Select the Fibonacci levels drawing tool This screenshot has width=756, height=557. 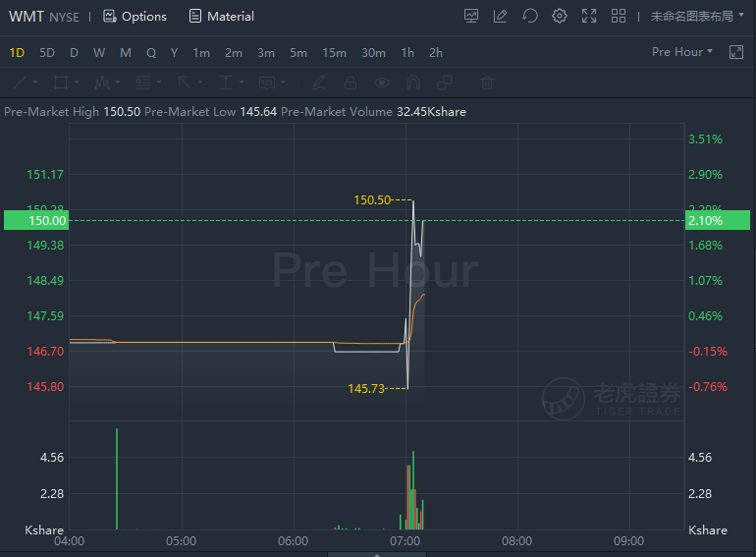(x=143, y=83)
